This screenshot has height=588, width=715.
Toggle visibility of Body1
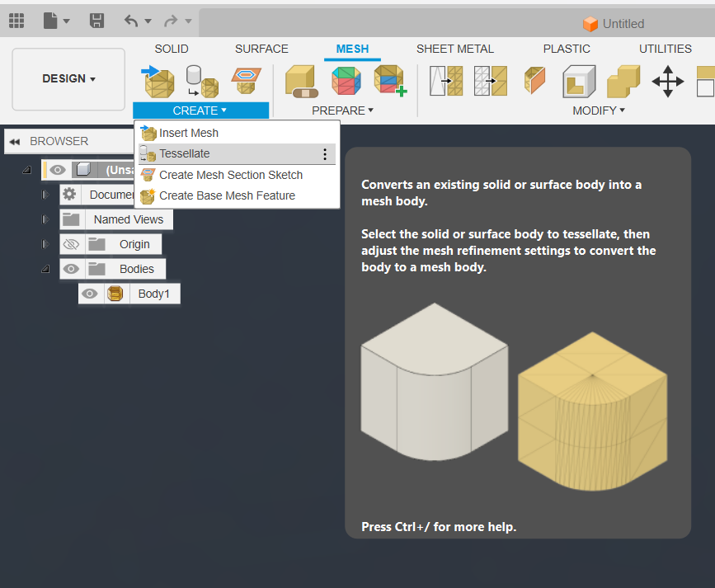tap(90, 293)
